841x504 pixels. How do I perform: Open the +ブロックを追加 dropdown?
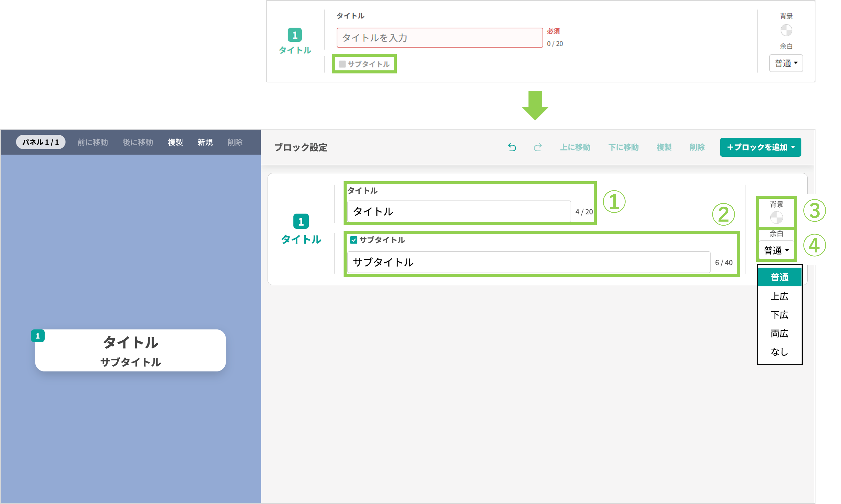pos(760,147)
